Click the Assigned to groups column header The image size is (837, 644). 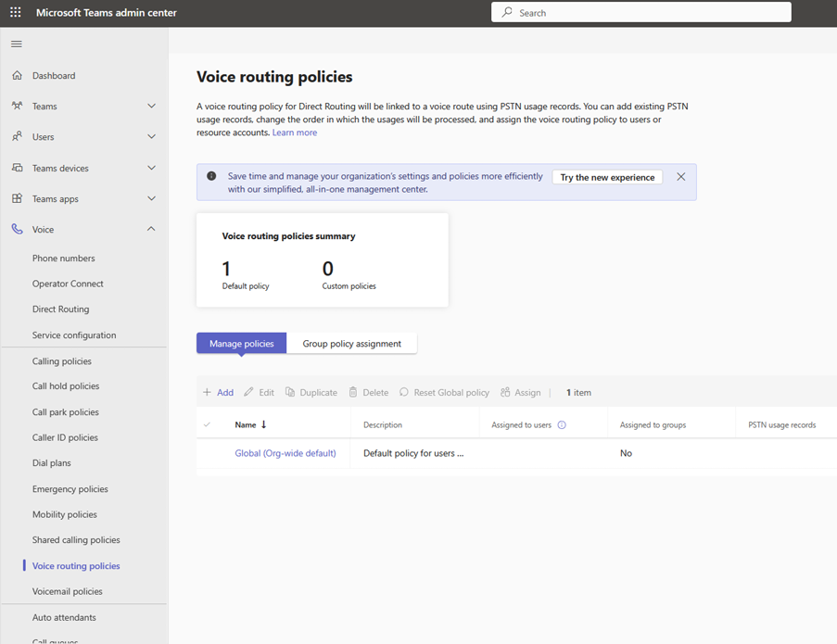pyautogui.click(x=653, y=424)
